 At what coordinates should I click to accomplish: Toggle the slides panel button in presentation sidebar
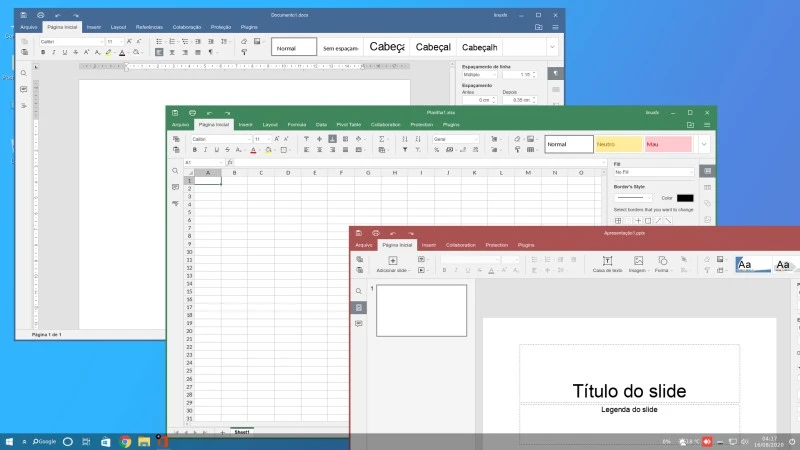coord(360,307)
